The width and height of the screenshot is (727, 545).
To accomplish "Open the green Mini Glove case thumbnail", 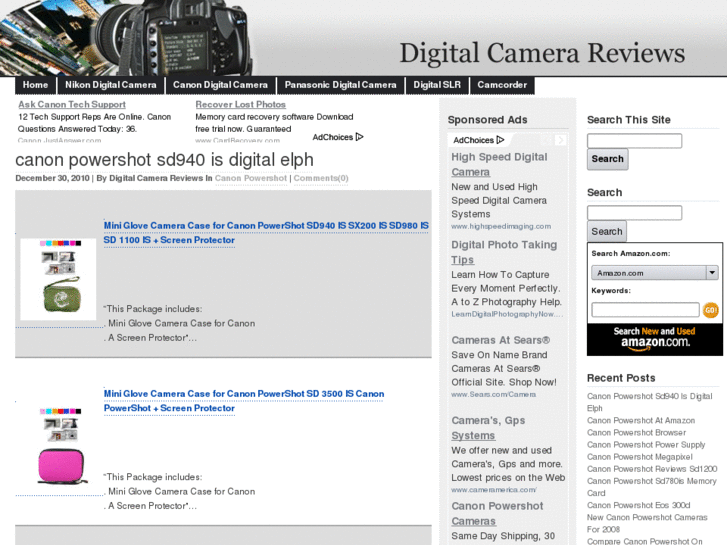I will tap(58, 279).
